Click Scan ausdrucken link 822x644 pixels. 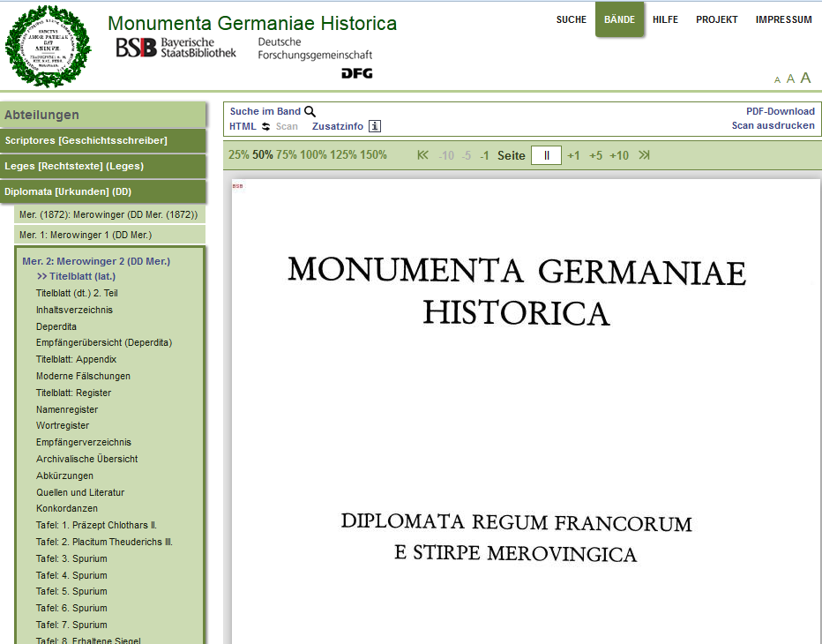pyautogui.click(x=773, y=125)
